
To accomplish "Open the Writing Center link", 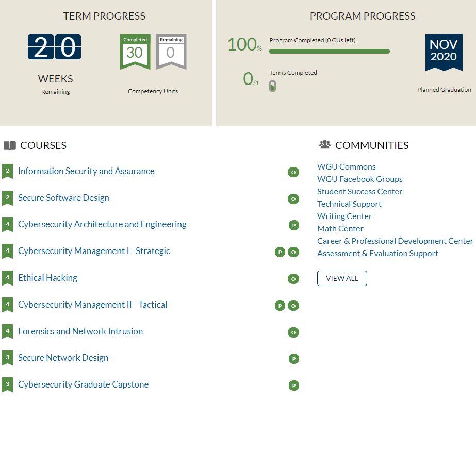I will pyautogui.click(x=344, y=216).
